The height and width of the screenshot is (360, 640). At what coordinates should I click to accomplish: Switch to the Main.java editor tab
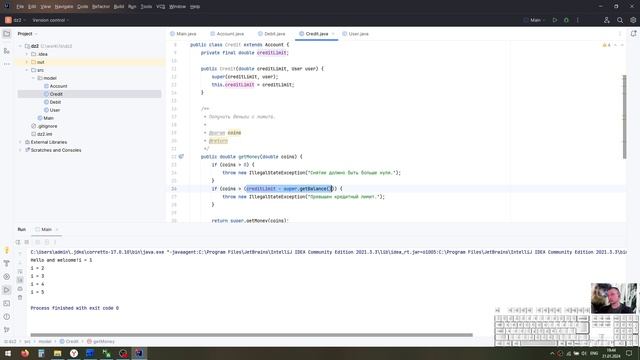coord(183,34)
